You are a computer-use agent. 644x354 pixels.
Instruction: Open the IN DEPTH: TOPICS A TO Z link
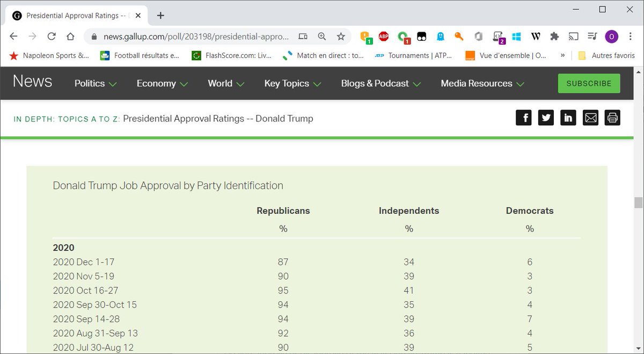[67, 119]
